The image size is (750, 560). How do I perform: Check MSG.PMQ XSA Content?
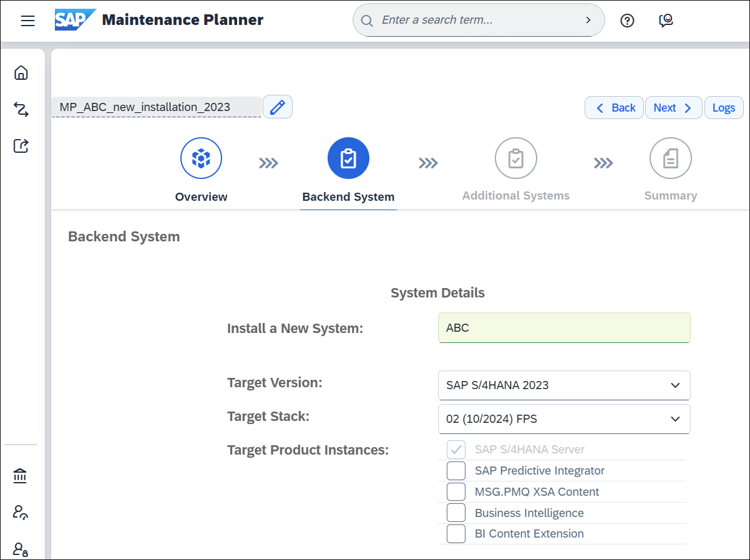(x=456, y=492)
